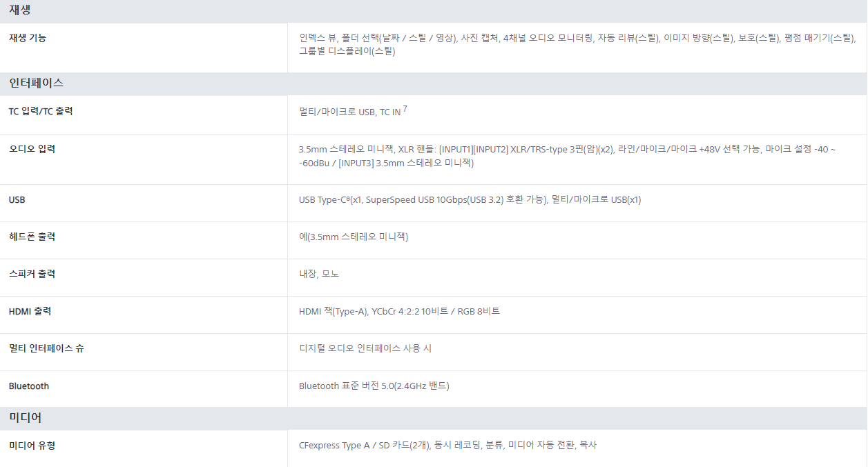Click the 멀티 인터페이스 슈 row label
The image size is (868, 467).
click(46, 348)
